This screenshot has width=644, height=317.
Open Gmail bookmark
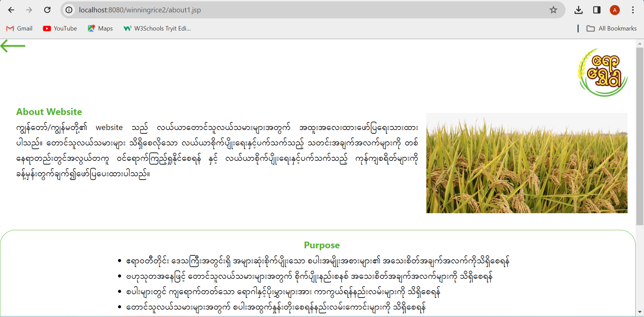(19, 28)
